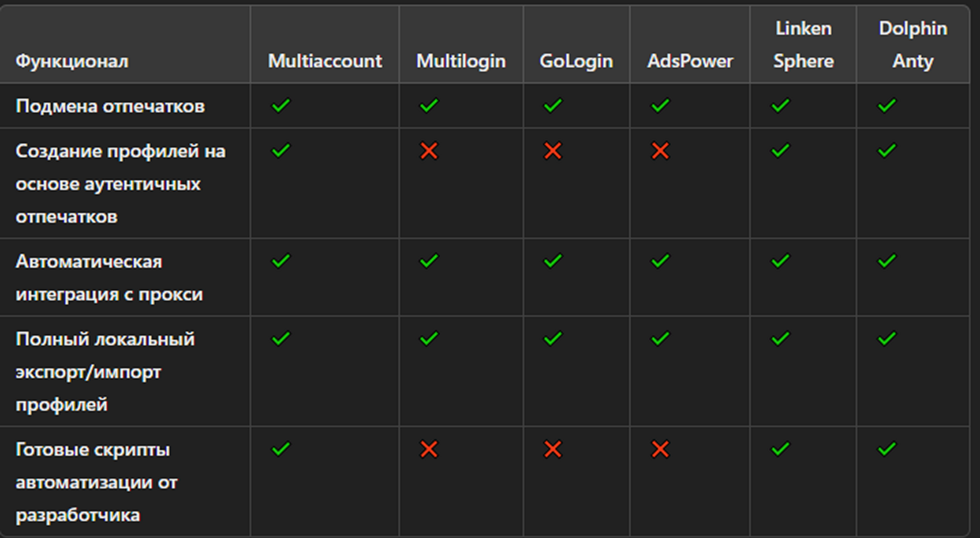Screen dimensions: 980x538
Task: Click the Функционал header cell
Action: coord(72,61)
